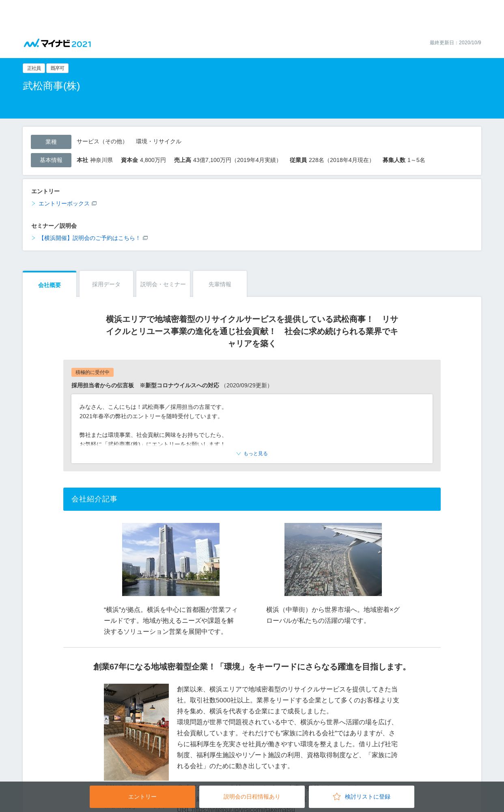The image size is (504, 812).
Task: Open the エントリーボックス link
Action: pyautogui.click(x=64, y=203)
